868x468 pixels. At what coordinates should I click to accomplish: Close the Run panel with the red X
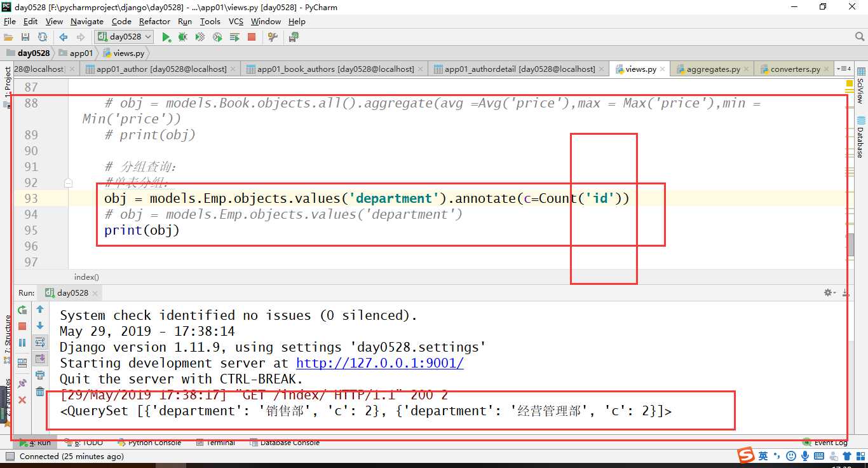(x=22, y=400)
